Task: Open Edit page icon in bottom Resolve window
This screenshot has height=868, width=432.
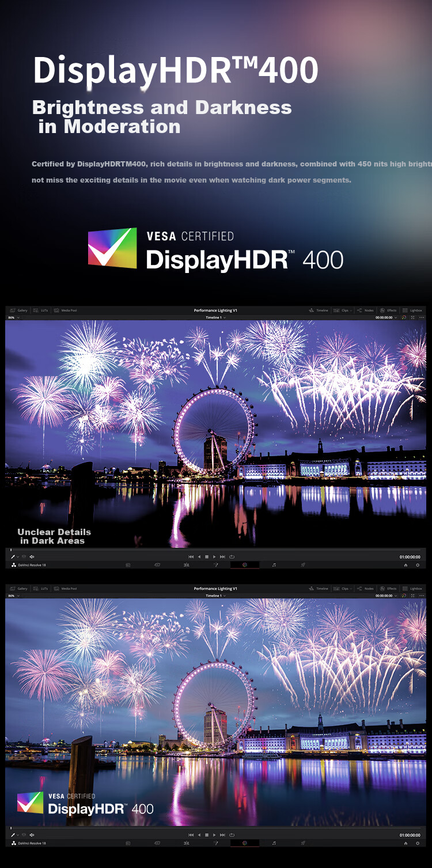Action: 186,843
